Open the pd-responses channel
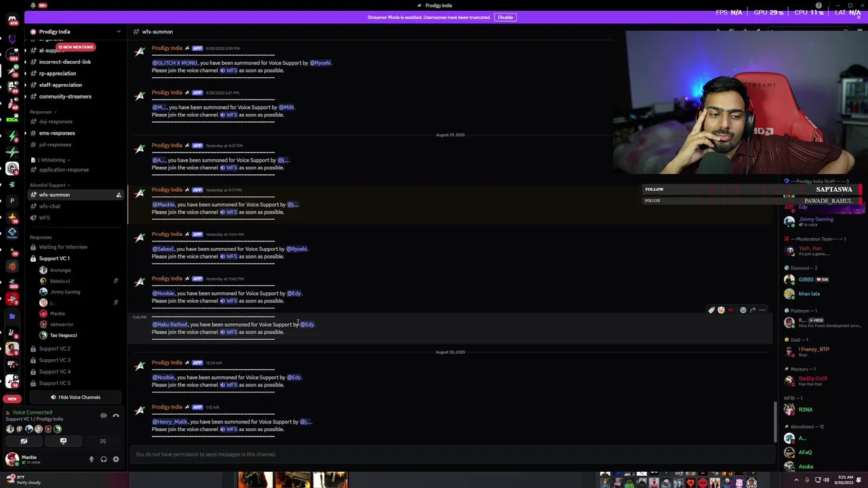This screenshot has height=488, width=868. point(55,144)
